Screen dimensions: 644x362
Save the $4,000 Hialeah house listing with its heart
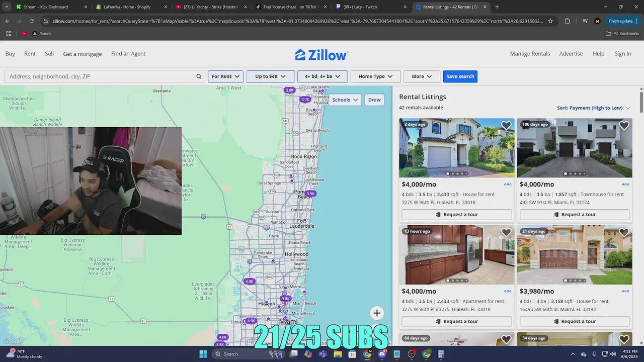(506, 126)
